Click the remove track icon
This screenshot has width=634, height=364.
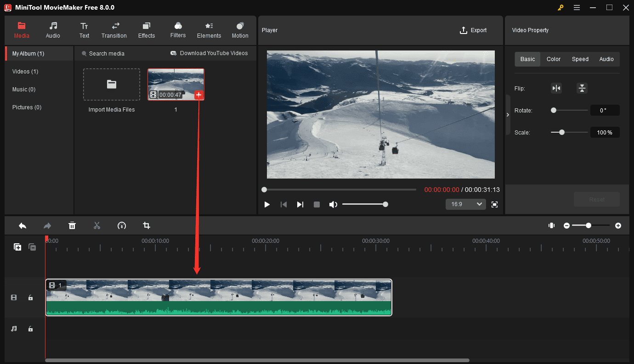[32, 247]
